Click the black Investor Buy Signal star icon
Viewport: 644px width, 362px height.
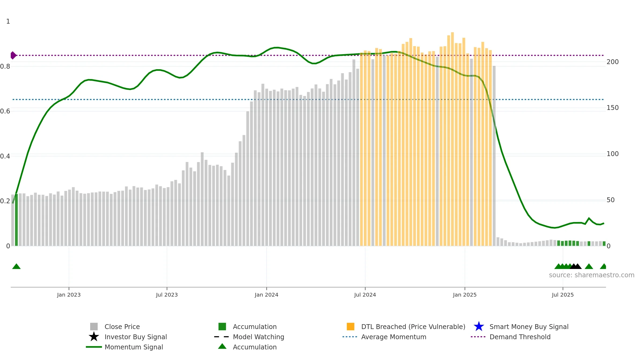pyautogui.click(x=94, y=337)
